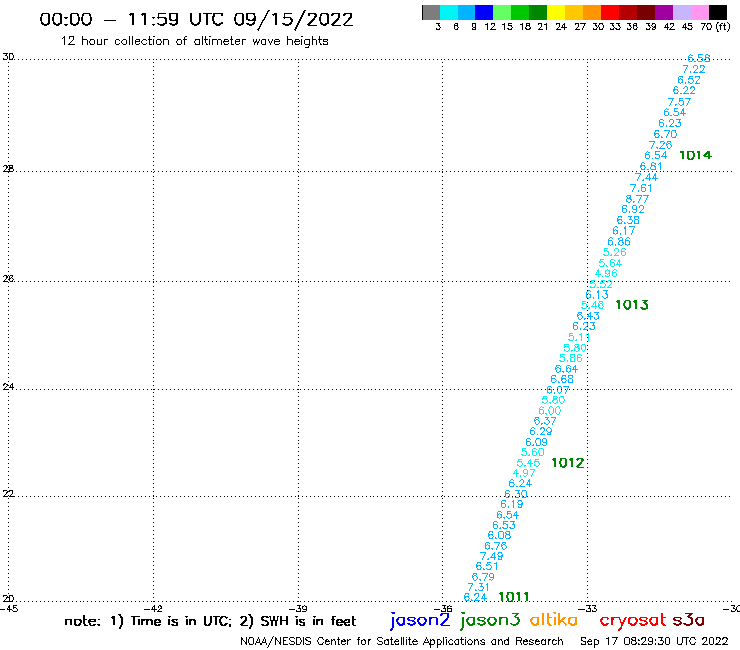Click the 6.64 wave height value

[x=566, y=369]
